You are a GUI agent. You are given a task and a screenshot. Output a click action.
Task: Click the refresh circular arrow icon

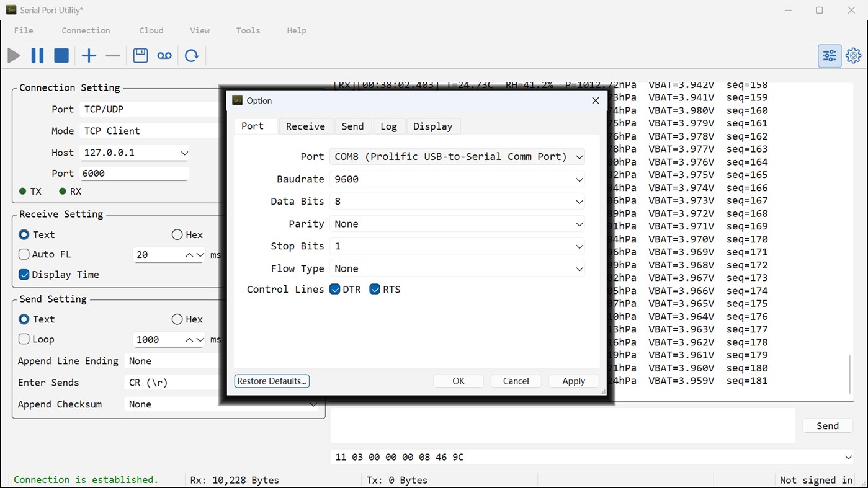192,56
